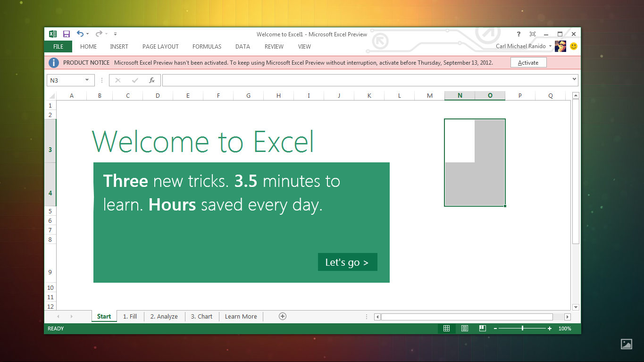Click into the formula bar input
Image resolution: width=644 pixels, height=362 pixels.
pyautogui.click(x=367, y=80)
